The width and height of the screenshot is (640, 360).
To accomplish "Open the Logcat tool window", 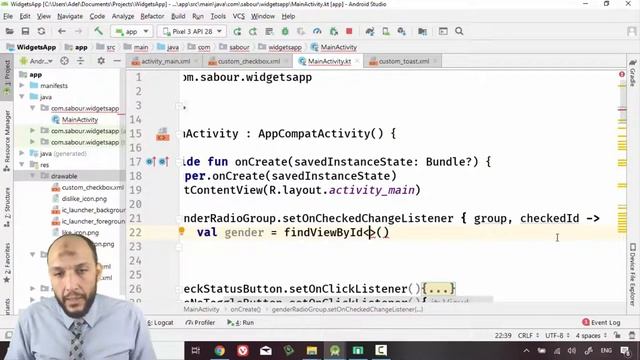I will (161, 322).
